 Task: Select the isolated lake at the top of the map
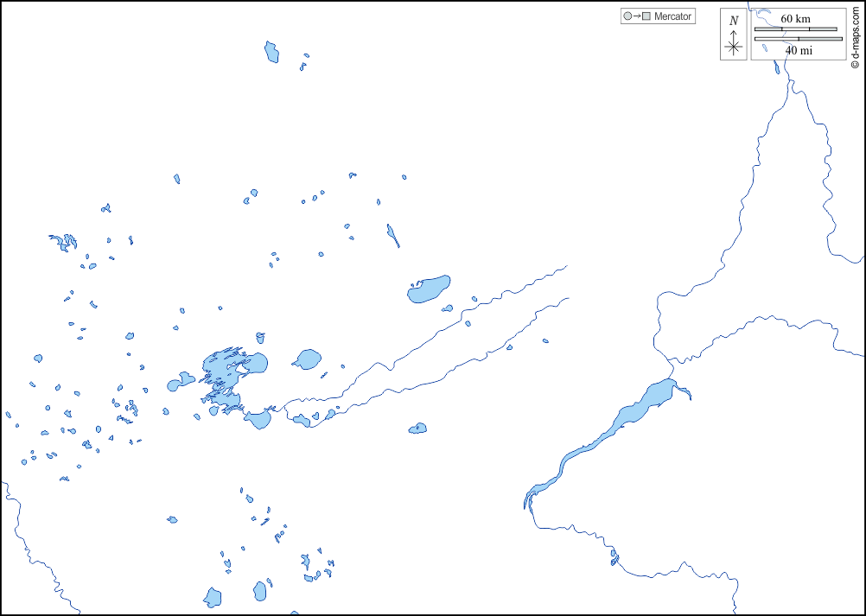[272, 52]
